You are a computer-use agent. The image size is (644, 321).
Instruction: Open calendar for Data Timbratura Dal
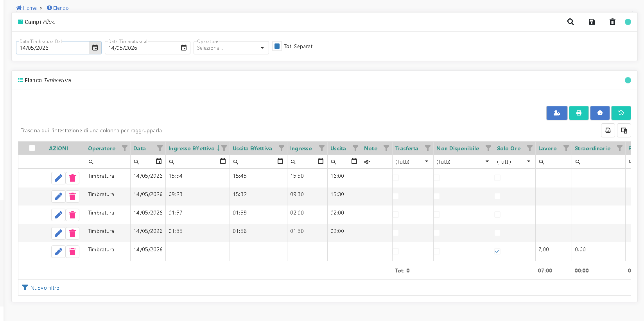[95, 48]
